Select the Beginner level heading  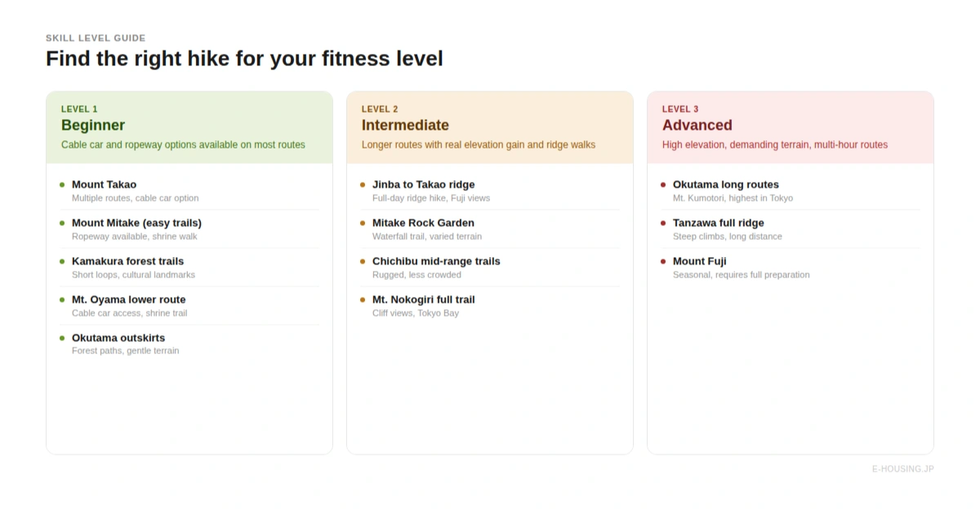click(x=93, y=125)
